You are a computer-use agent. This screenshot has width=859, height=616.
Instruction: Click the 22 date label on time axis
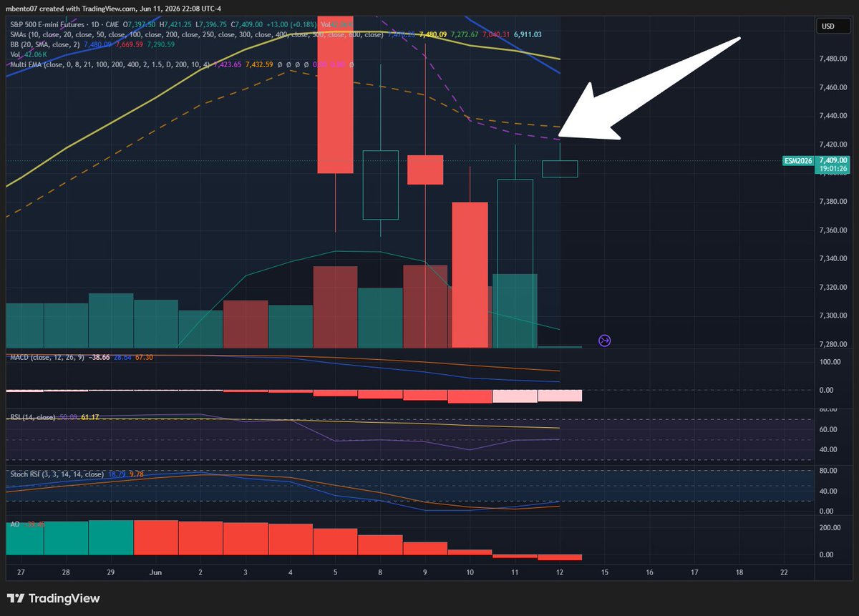point(784,572)
